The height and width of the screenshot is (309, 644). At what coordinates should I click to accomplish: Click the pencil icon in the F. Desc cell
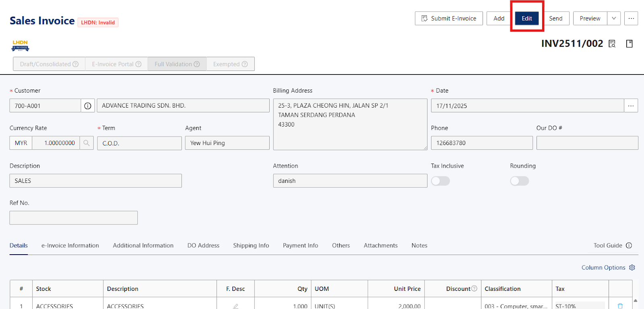click(x=235, y=306)
